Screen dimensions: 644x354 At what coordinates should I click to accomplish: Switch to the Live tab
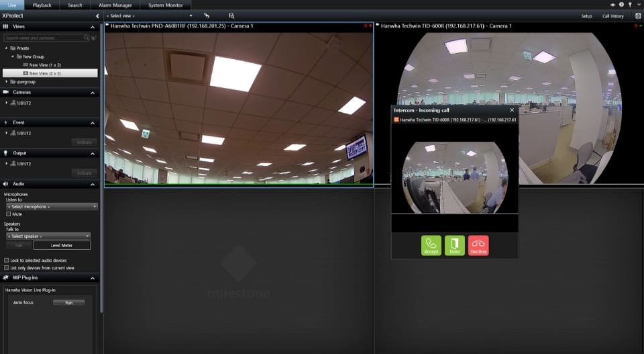tap(12, 5)
